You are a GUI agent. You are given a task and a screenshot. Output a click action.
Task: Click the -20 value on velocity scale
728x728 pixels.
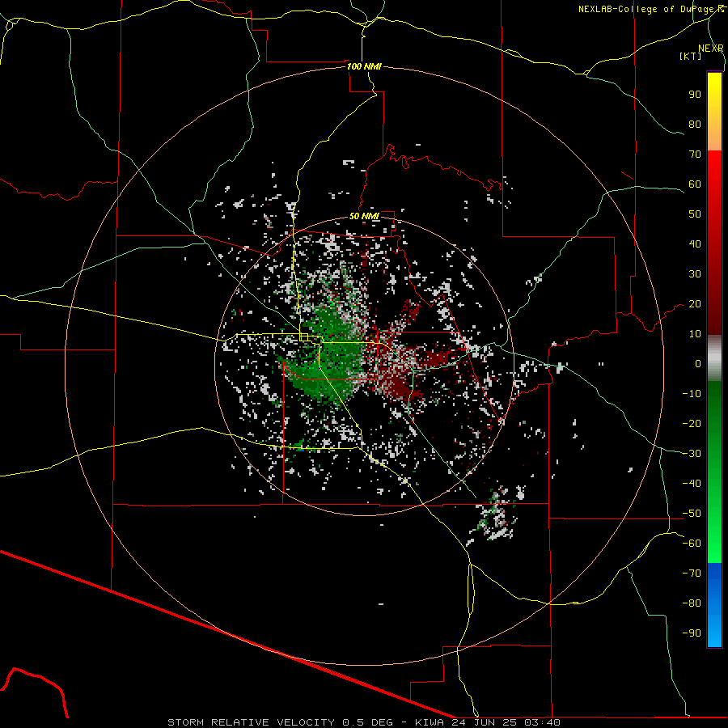click(x=692, y=423)
